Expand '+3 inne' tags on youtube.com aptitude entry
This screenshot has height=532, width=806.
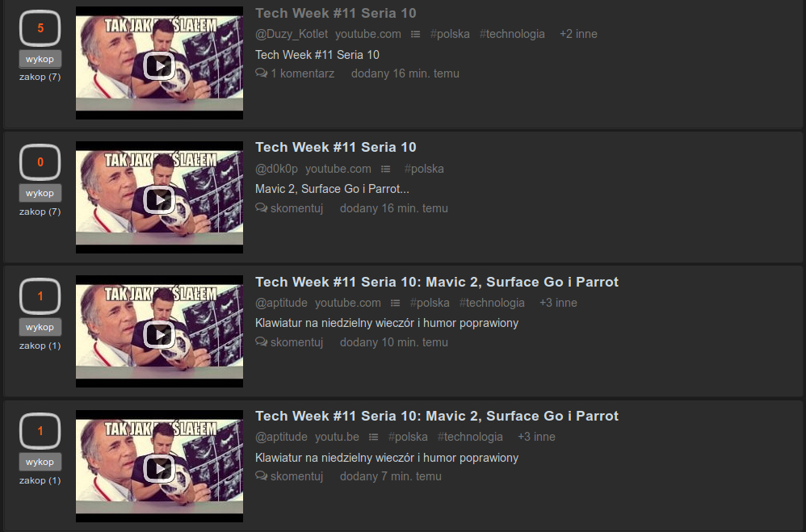tap(558, 303)
